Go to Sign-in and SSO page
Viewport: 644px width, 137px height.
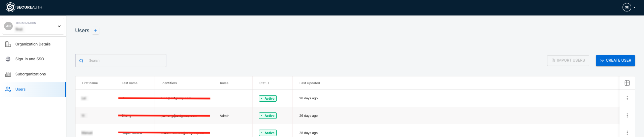(30, 59)
